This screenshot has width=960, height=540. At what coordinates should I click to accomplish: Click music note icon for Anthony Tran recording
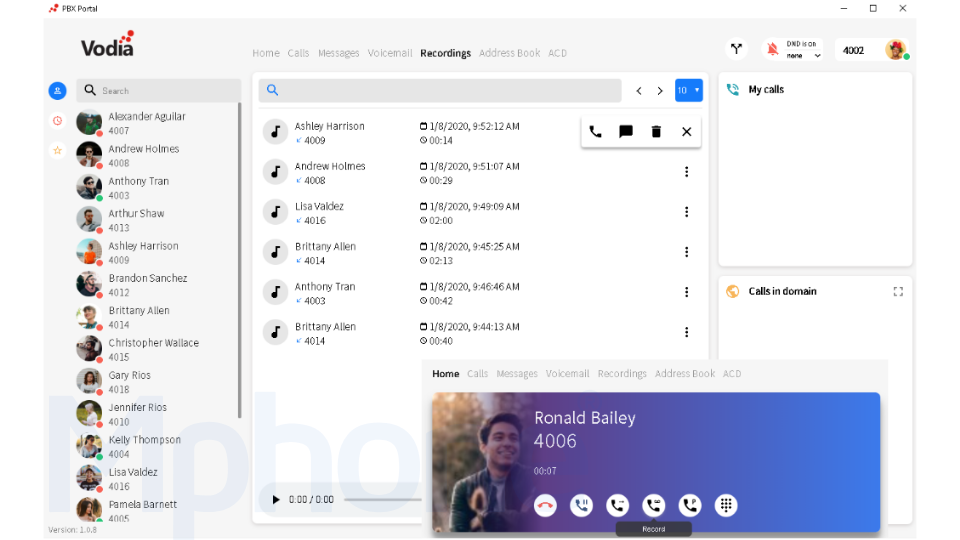click(x=276, y=292)
